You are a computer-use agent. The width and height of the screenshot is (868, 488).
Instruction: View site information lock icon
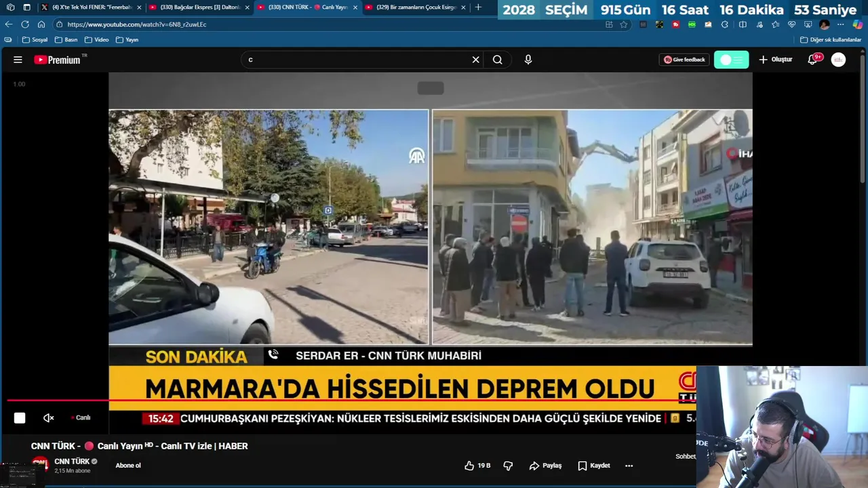(x=60, y=24)
